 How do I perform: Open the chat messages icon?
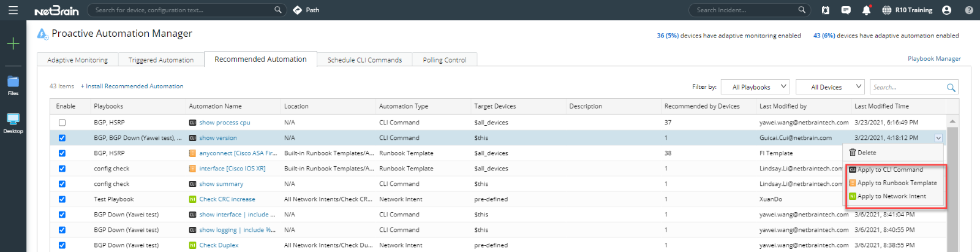[846, 10]
